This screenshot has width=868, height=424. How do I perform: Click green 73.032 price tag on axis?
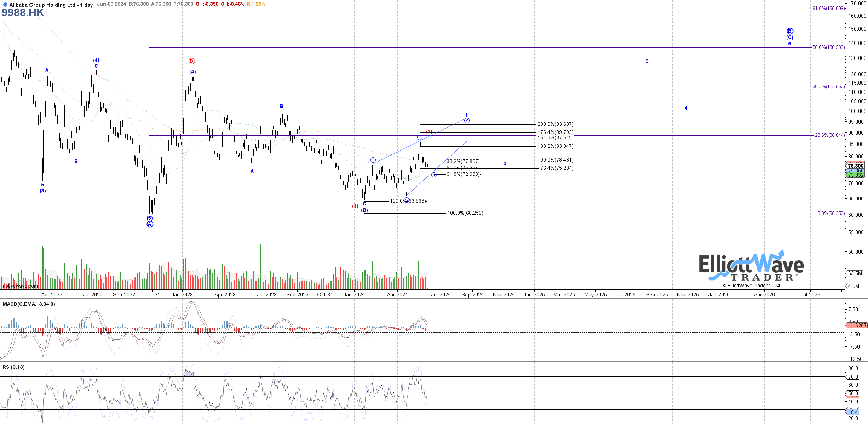click(x=856, y=175)
